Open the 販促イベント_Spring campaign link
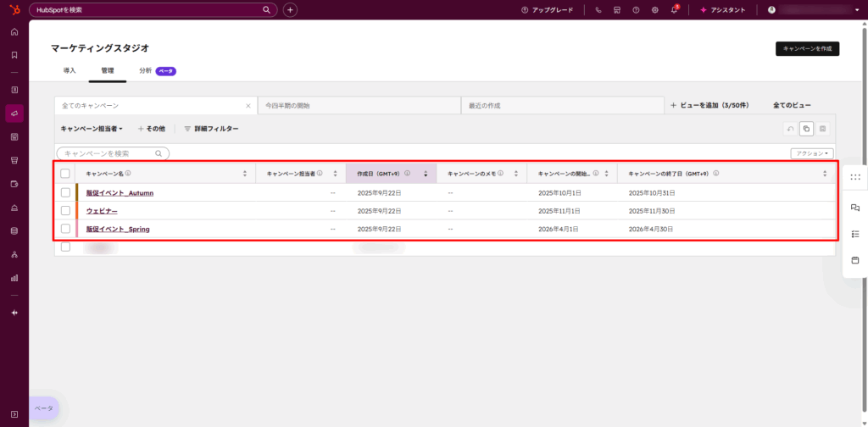 [118, 229]
